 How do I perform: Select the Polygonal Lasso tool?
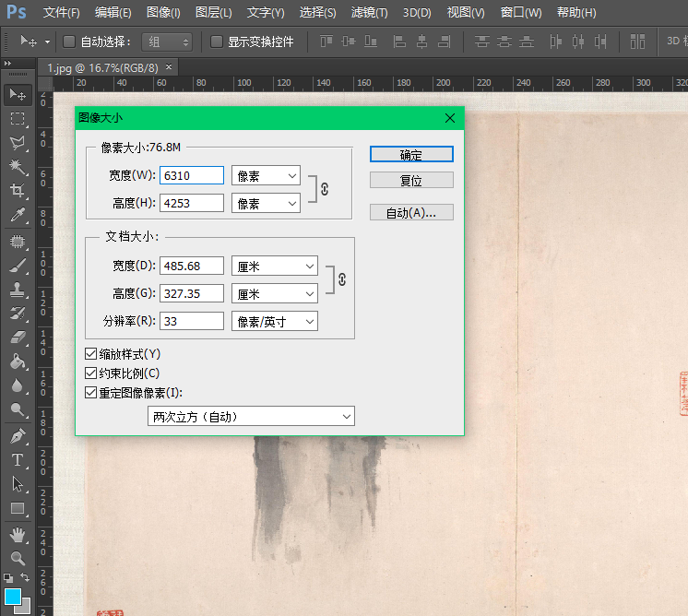tap(18, 143)
